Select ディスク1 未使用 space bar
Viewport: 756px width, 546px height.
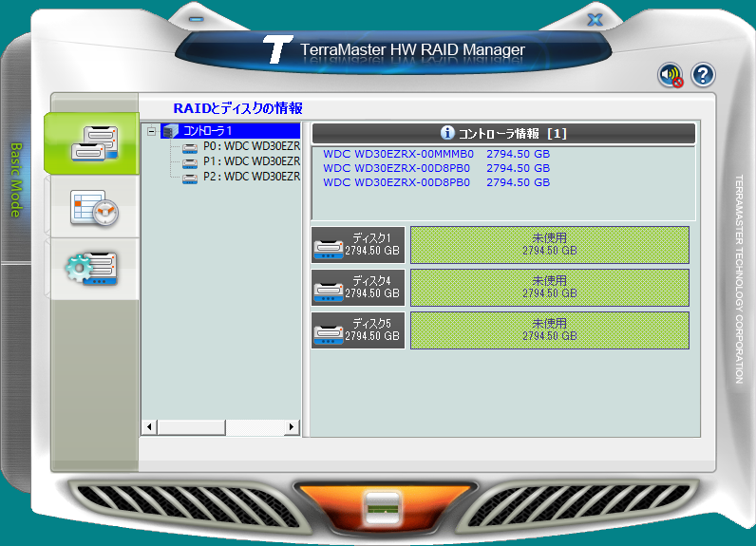click(550, 245)
